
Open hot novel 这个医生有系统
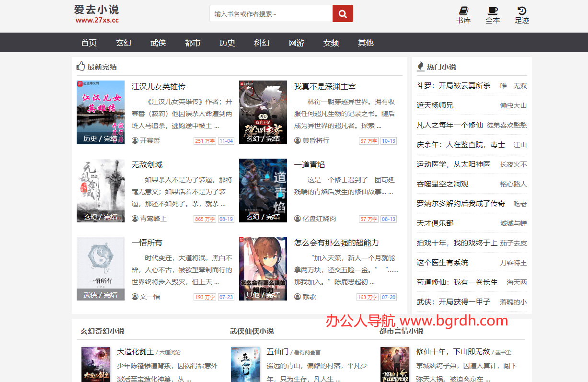[x=442, y=263]
